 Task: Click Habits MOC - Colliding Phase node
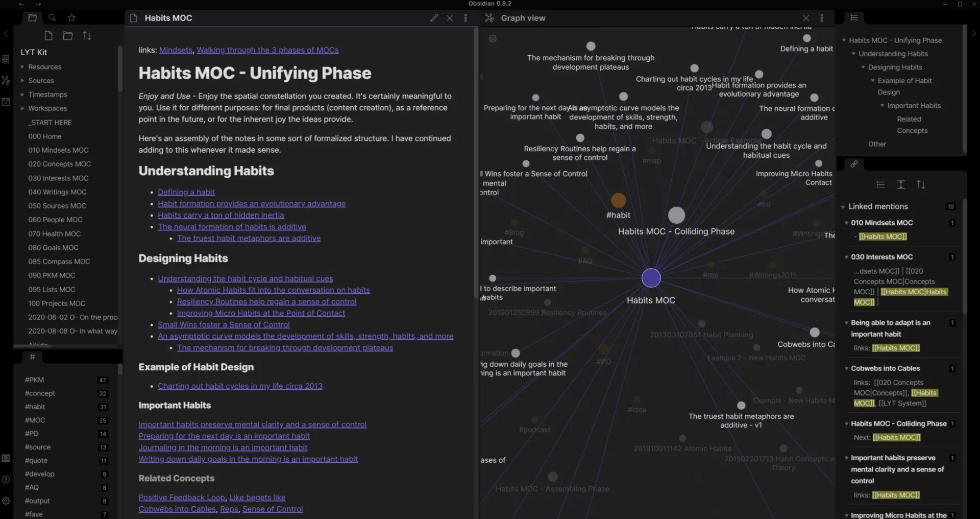tap(676, 215)
